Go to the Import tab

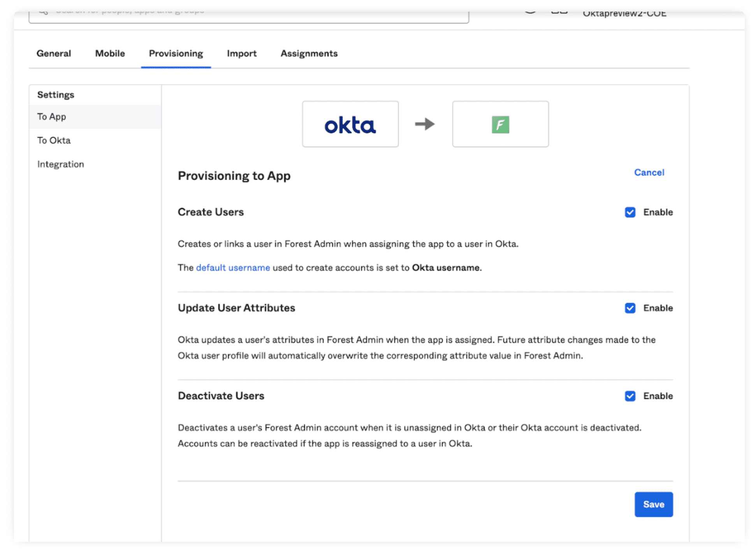242,53
